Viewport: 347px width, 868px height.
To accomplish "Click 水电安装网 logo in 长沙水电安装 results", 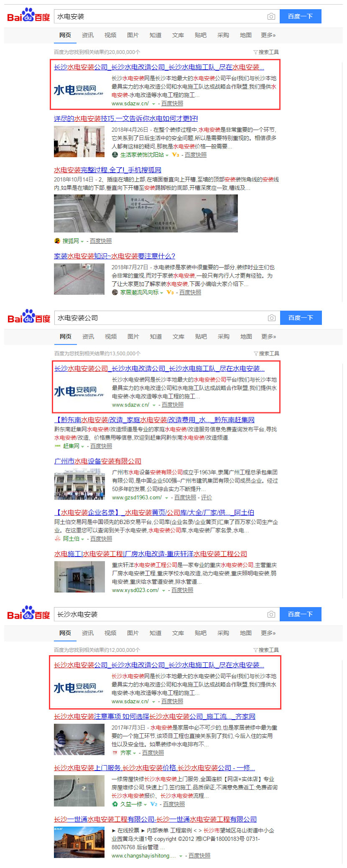I will pyautogui.click(x=79, y=688).
